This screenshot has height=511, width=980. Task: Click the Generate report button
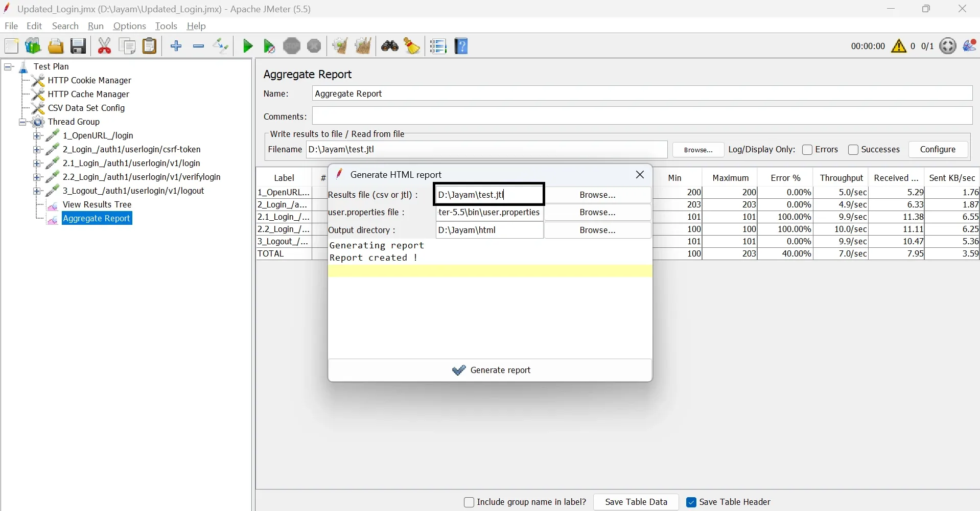pos(490,370)
